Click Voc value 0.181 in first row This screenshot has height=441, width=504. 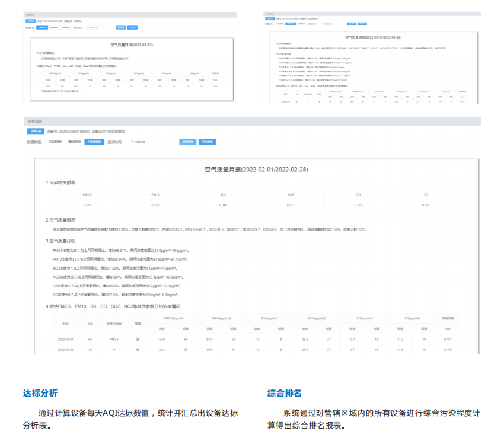point(448,340)
